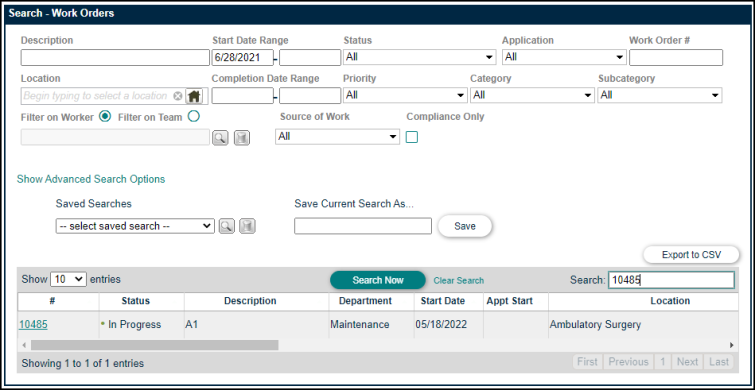Click the scrollbar right arrow

point(731,345)
